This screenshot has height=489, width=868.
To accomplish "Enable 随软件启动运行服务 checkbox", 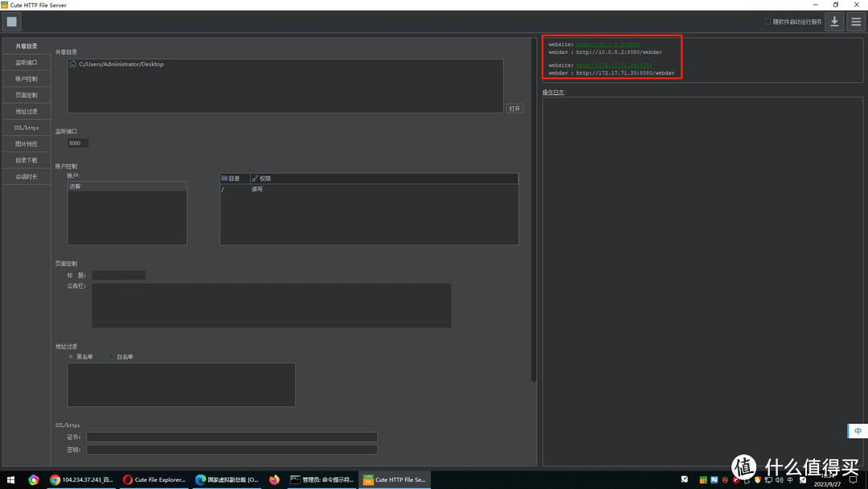I will coord(768,22).
